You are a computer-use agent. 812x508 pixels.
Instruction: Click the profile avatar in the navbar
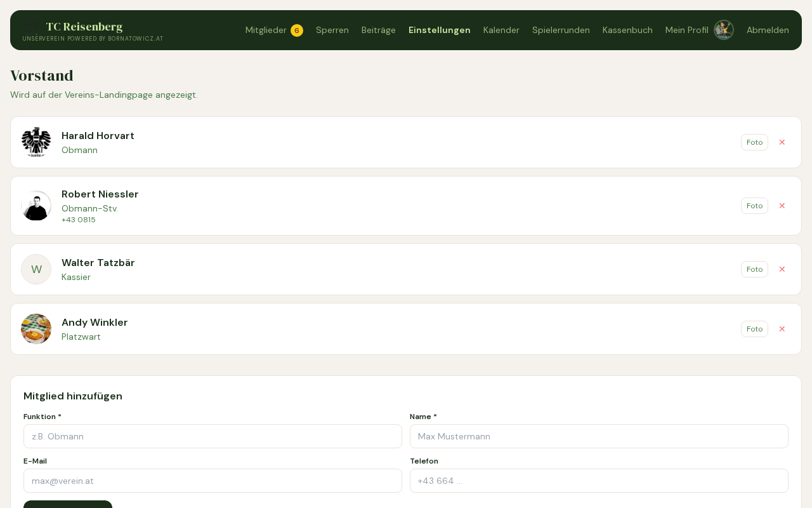point(724,30)
